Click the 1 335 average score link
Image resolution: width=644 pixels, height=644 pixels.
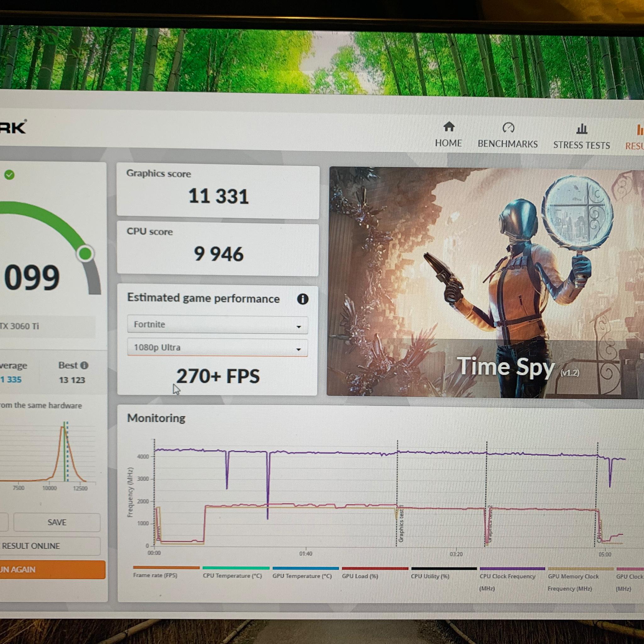11,379
